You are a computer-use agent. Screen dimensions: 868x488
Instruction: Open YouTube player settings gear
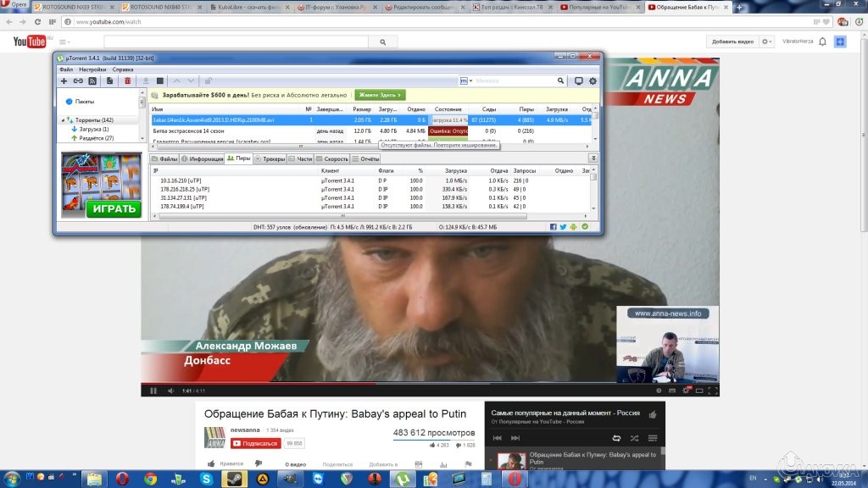[687, 391]
